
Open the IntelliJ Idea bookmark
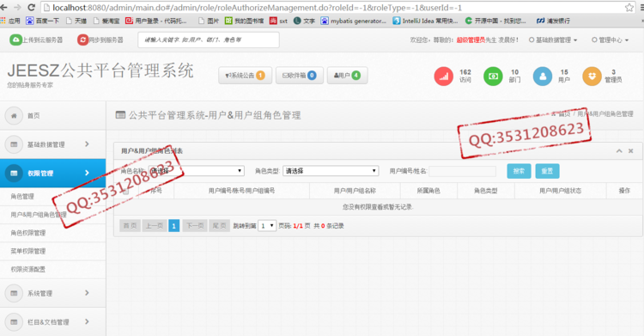425,21
